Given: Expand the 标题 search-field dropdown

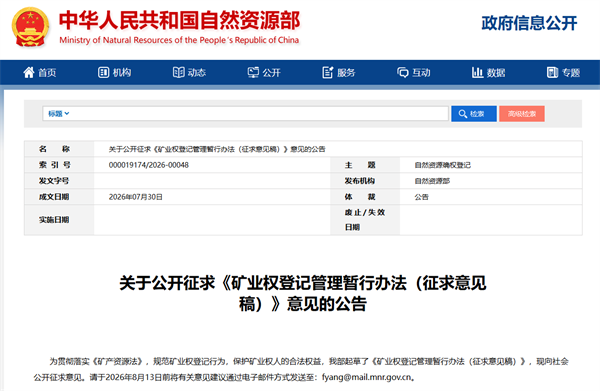Looking at the screenshot, I should coord(59,114).
